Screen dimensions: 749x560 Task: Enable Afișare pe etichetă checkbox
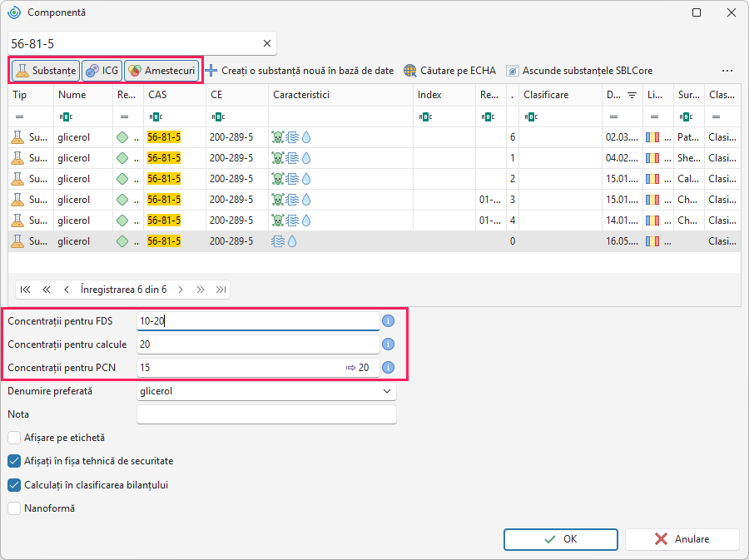click(x=14, y=438)
